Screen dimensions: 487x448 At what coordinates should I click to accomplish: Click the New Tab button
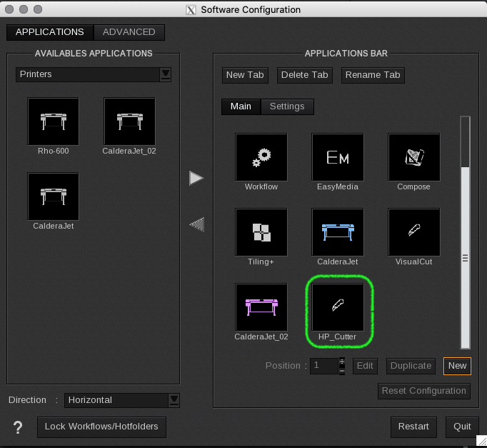(245, 75)
